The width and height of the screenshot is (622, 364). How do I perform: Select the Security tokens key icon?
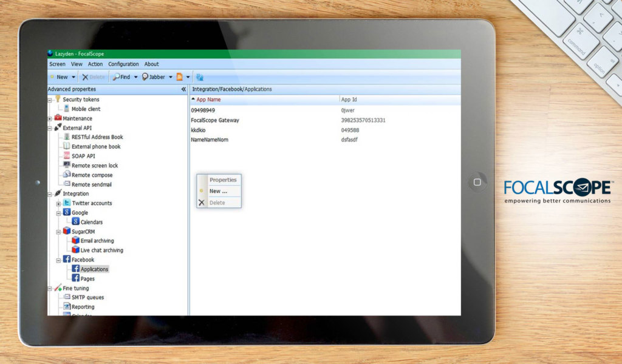pos(58,99)
